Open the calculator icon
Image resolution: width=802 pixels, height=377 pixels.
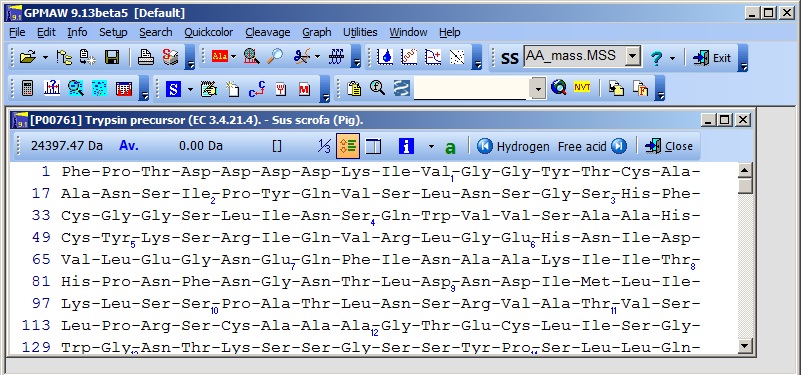(28, 88)
